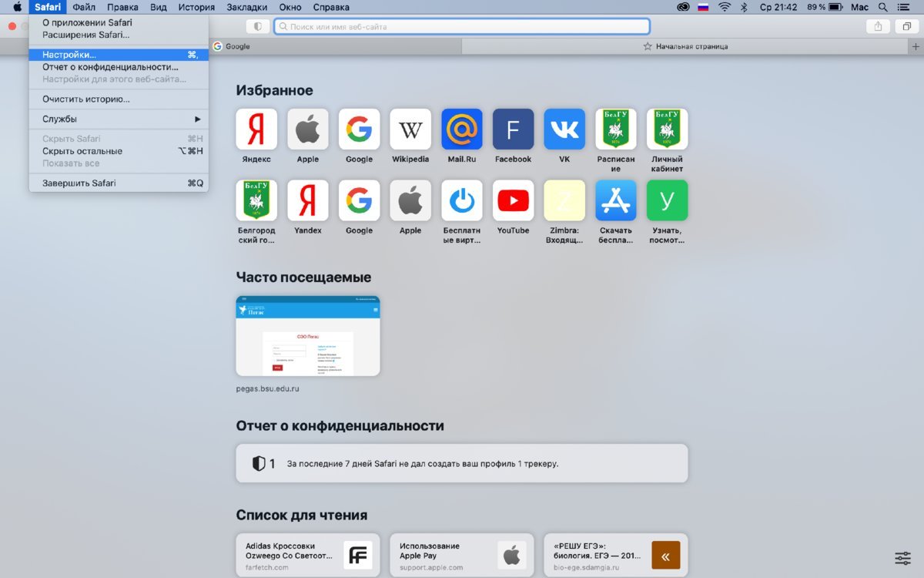Open Использование Apple Pay reading list item
This screenshot has width=924, height=578.
(x=462, y=555)
